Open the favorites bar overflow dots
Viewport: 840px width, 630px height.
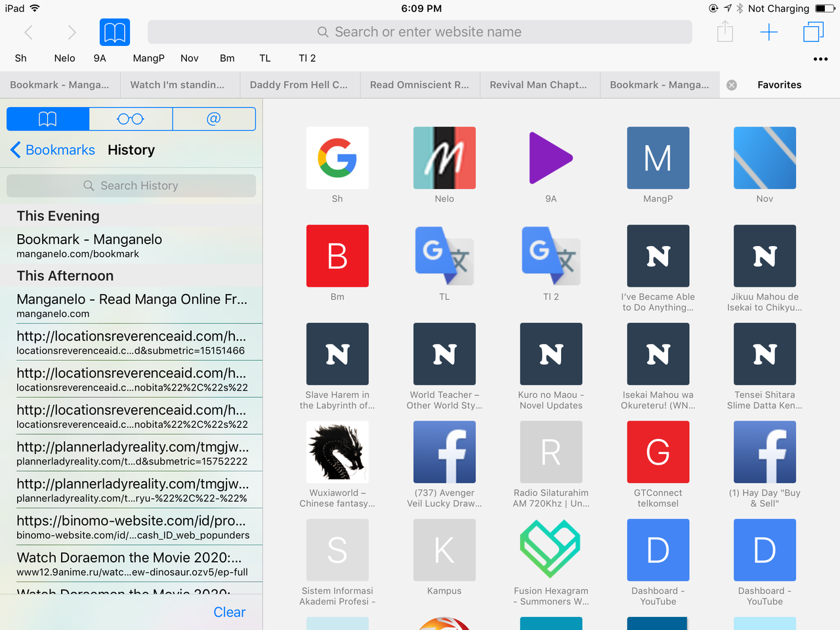(820, 59)
